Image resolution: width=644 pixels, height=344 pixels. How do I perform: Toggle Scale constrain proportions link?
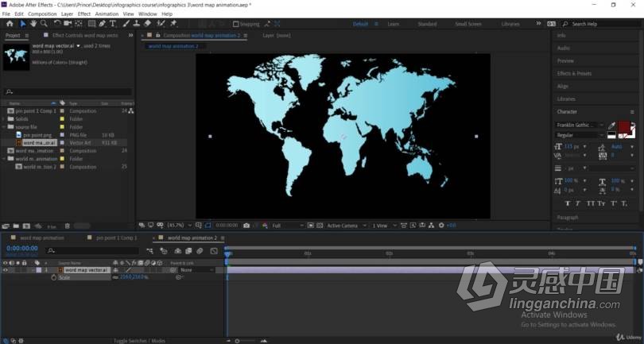(115, 277)
